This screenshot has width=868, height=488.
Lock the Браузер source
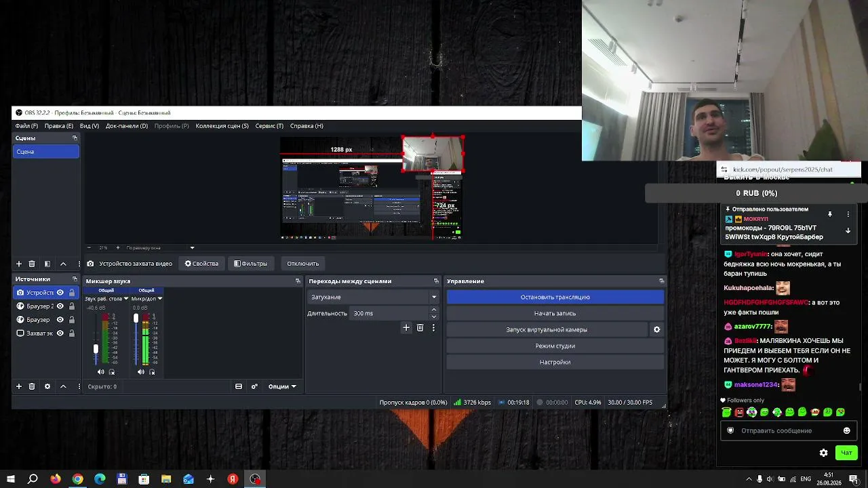pos(72,320)
